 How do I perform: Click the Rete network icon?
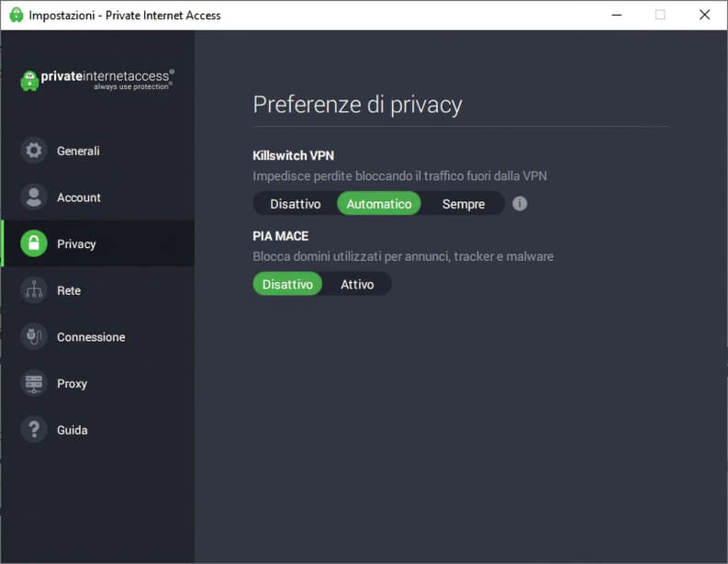[34, 290]
